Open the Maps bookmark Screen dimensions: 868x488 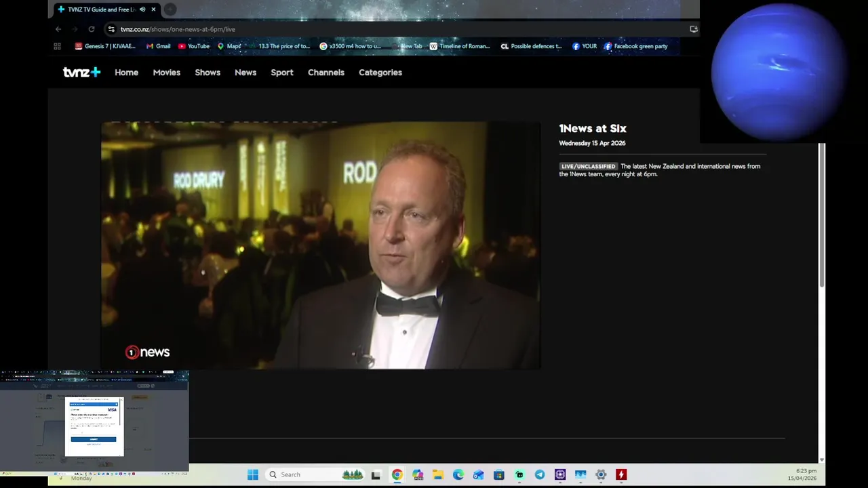(229, 46)
